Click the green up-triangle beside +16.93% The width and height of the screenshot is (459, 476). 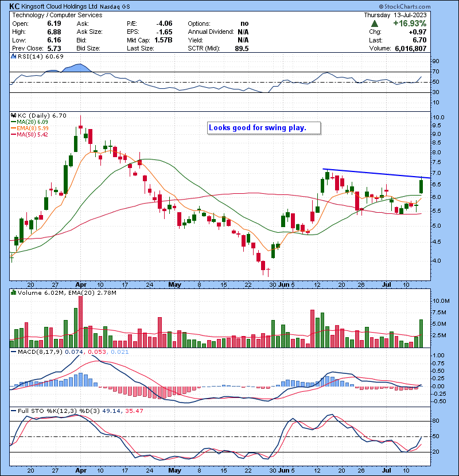[x=375, y=24]
